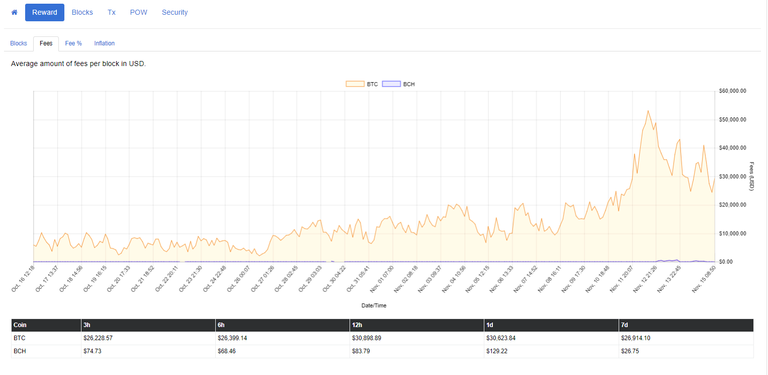Click the $40,000.00 axis label
Image resolution: width=768 pixels, height=375 pixels.
pos(732,148)
